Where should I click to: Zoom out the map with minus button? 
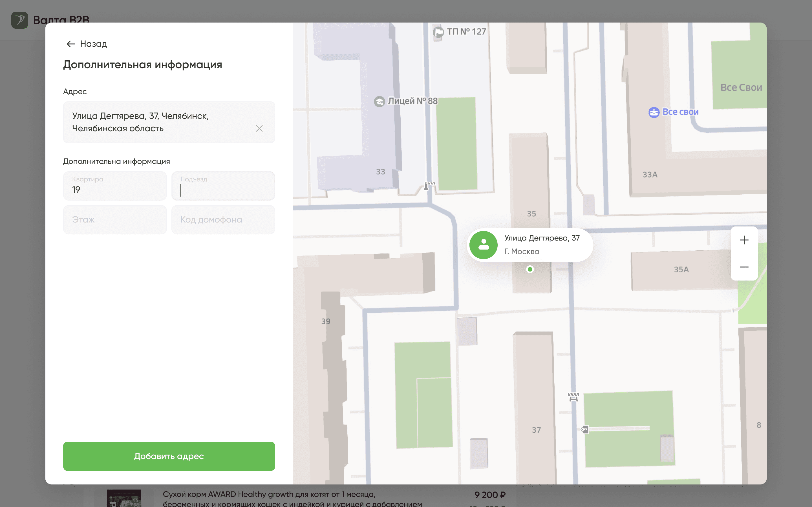[x=744, y=267]
